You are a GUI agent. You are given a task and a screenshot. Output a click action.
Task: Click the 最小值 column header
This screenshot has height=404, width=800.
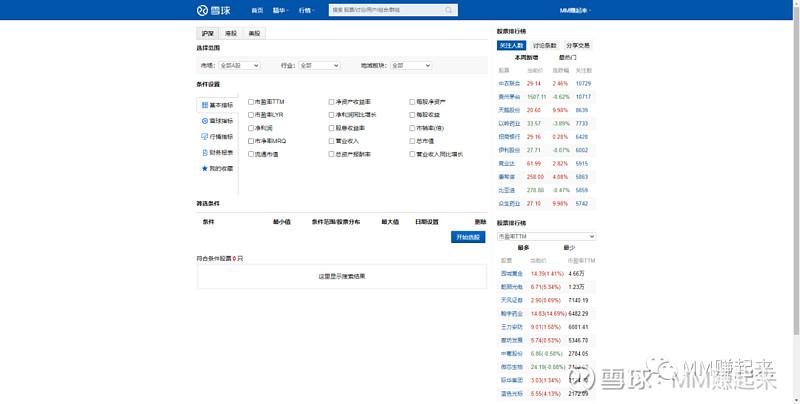(x=282, y=222)
